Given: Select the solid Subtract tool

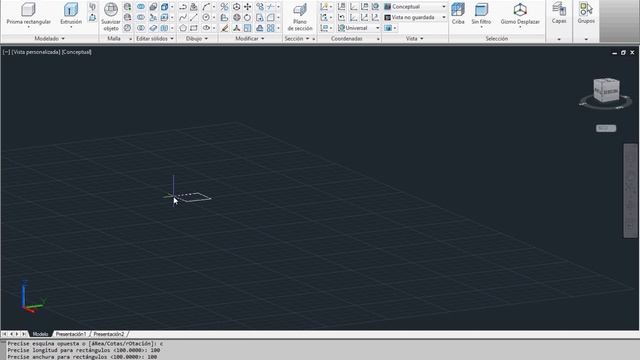Looking at the screenshot, I should [141, 17].
